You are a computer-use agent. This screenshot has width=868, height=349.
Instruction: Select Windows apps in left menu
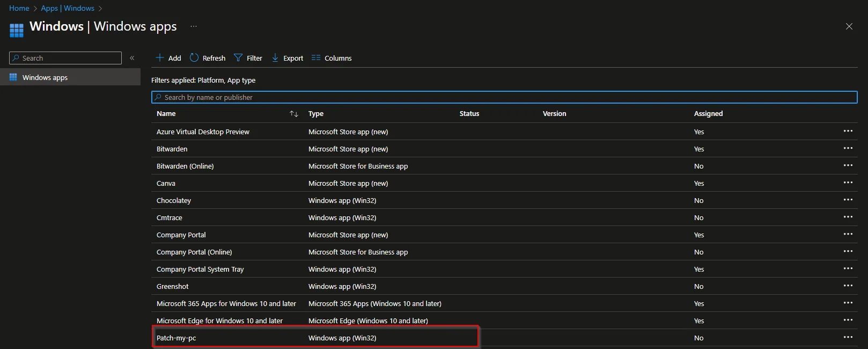coord(70,77)
